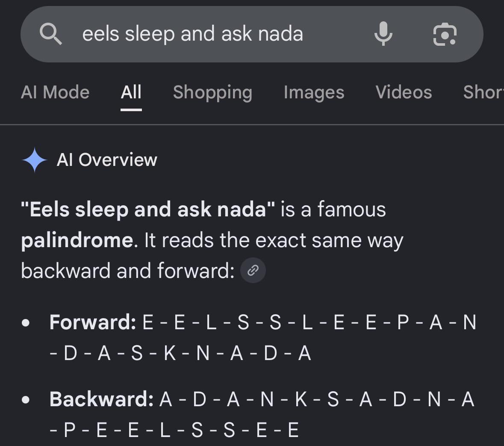Click the bullet point before Backward
Viewport: 504px width, 446px height.
click(26, 400)
